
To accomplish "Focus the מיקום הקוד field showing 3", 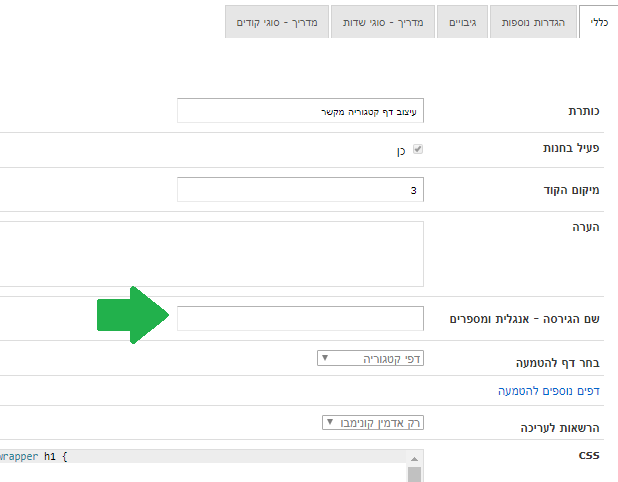I will (x=300, y=189).
